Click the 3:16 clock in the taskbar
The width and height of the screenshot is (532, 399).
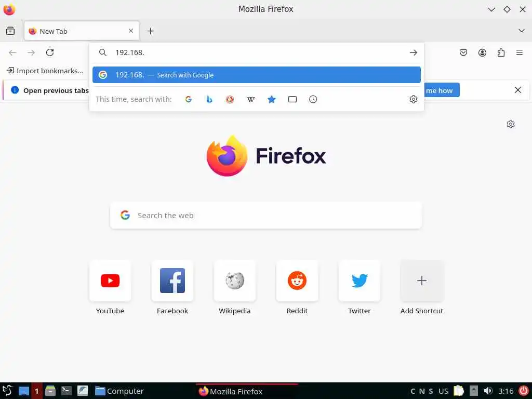pyautogui.click(x=506, y=391)
